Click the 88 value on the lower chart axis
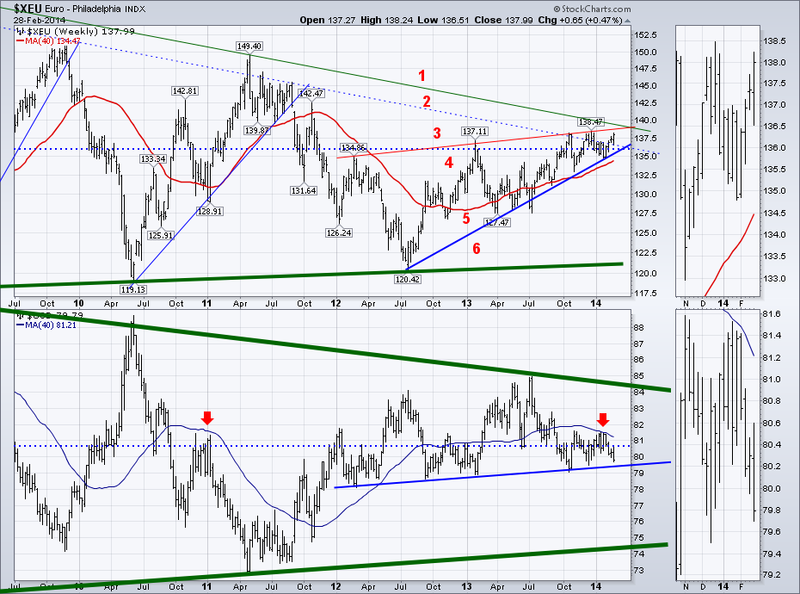 638,328
